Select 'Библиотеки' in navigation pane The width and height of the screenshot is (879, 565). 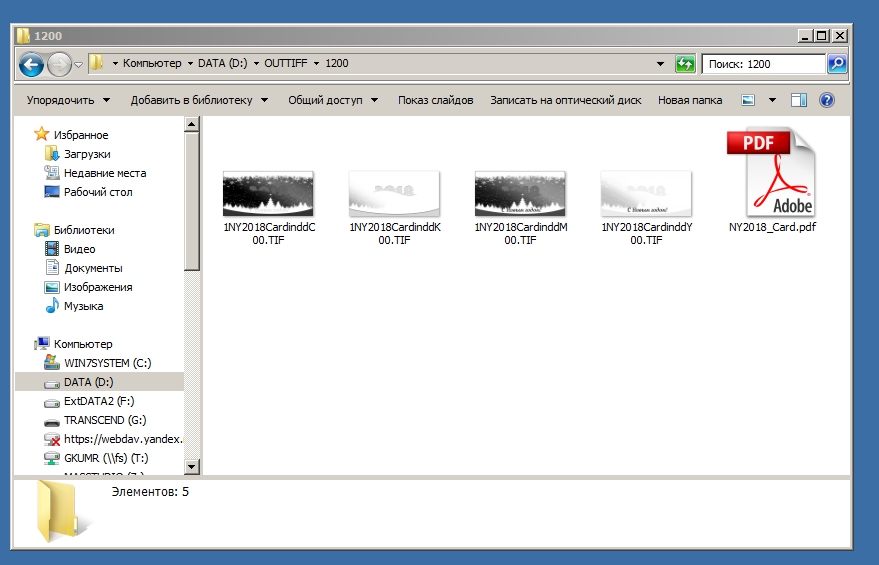pyautogui.click(x=74, y=230)
